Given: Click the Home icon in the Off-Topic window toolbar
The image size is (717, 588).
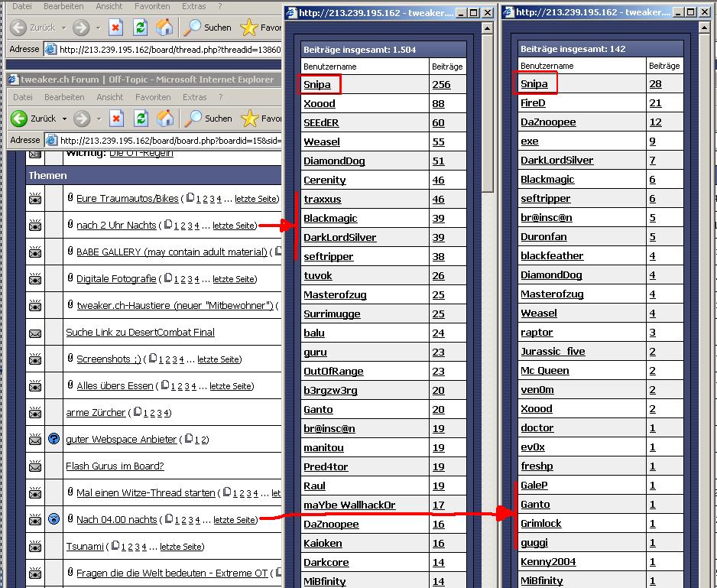Looking at the screenshot, I should [x=164, y=119].
